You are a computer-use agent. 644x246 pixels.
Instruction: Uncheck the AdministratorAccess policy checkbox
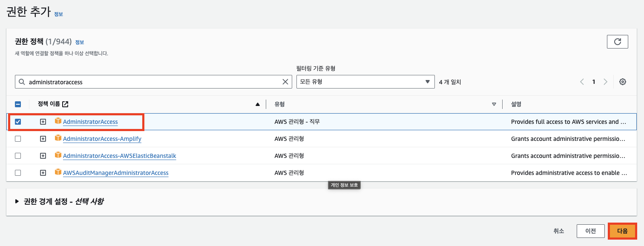[18, 122]
